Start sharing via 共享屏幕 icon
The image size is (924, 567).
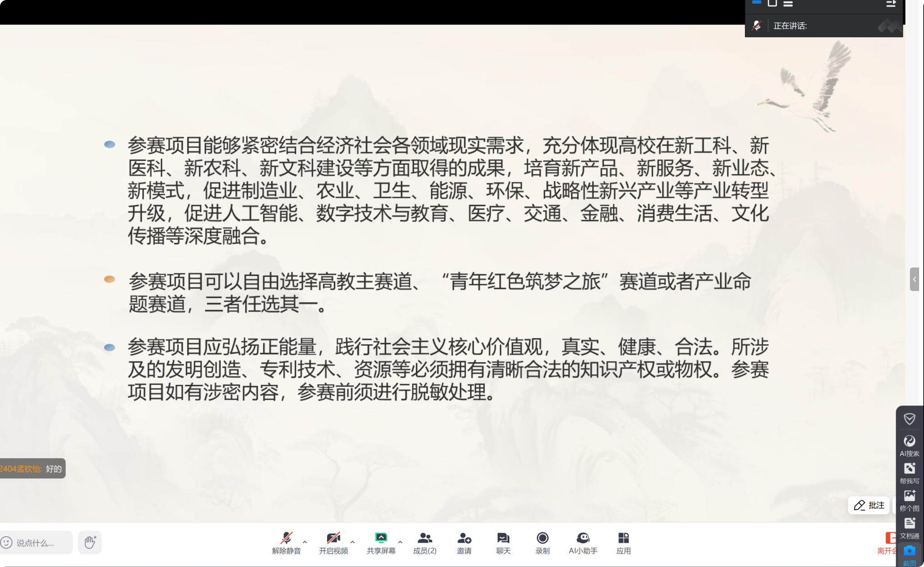tap(381, 542)
